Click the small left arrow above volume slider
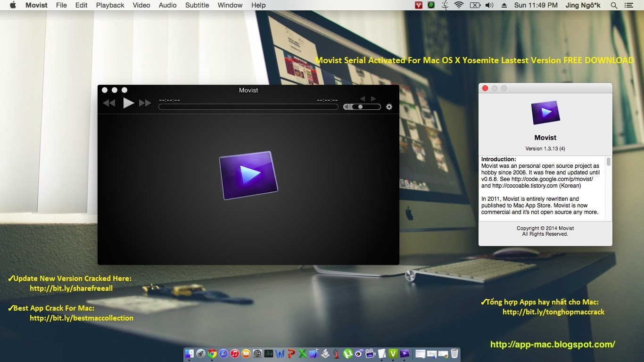The height and width of the screenshot is (362, 644). pos(363,99)
